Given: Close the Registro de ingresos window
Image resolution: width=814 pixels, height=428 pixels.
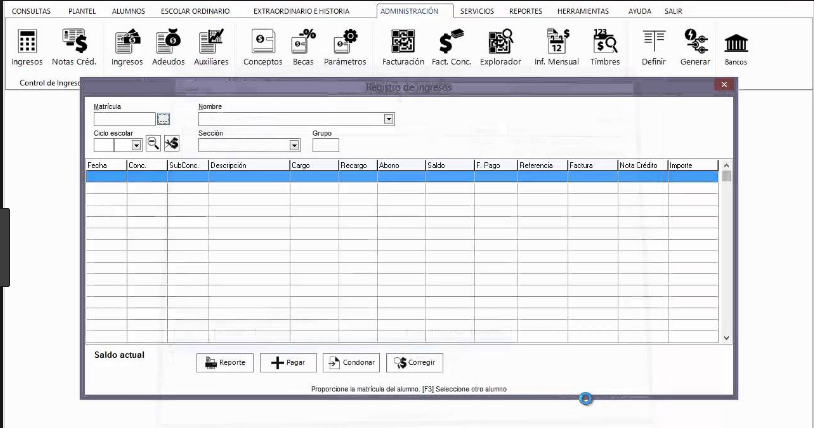Looking at the screenshot, I should (x=724, y=85).
